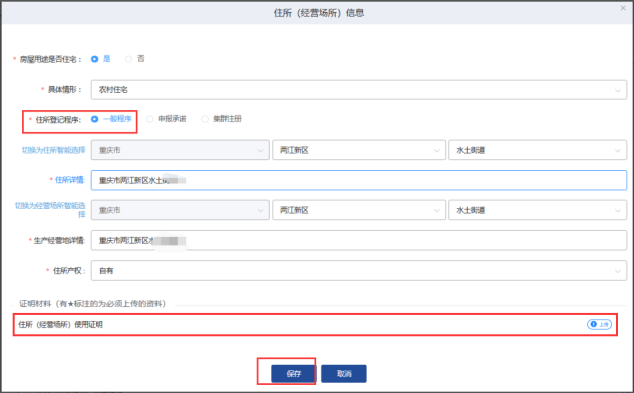Choose 申报承诺 registration procedure

(x=166, y=119)
